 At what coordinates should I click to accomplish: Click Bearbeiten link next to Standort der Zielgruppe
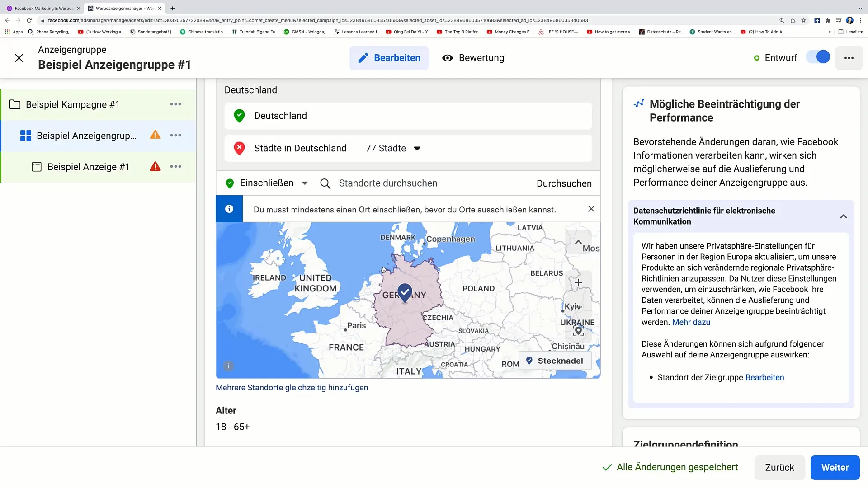pyautogui.click(x=764, y=377)
